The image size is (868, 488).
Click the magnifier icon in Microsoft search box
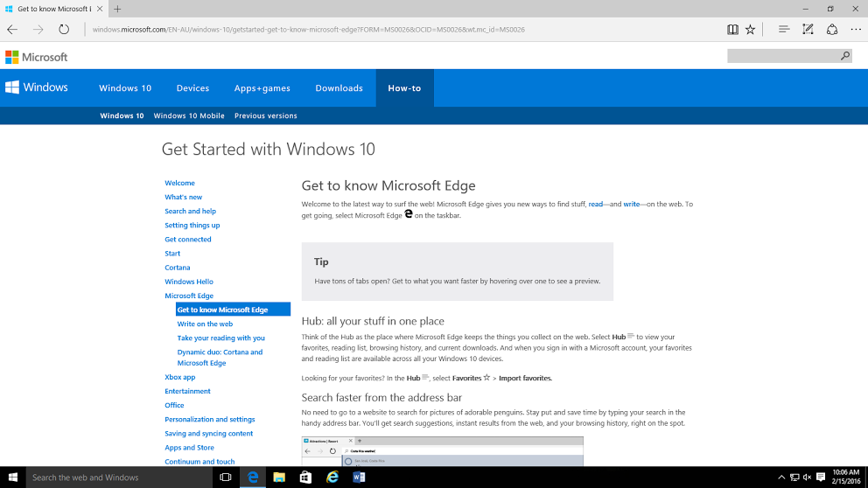(x=844, y=56)
